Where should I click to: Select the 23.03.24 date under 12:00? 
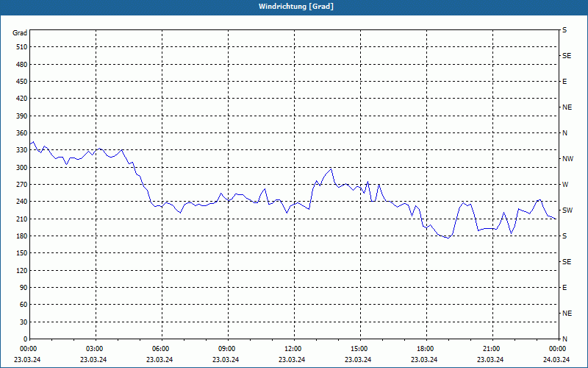click(292, 360)
